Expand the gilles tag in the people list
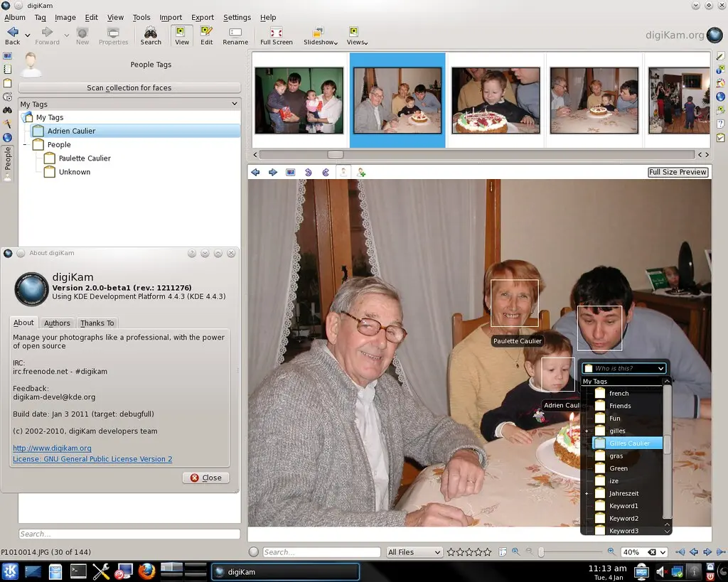 click(587, 430)
